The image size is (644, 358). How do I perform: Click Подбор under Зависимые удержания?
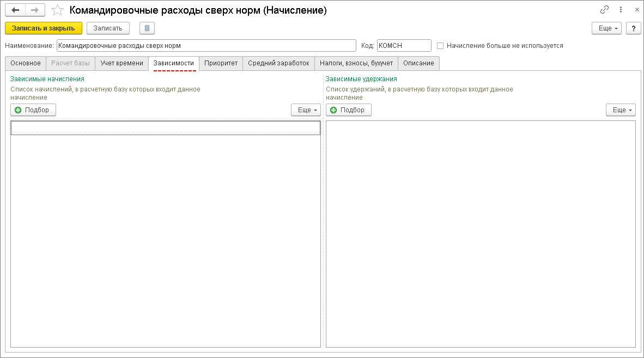[348, 110]
